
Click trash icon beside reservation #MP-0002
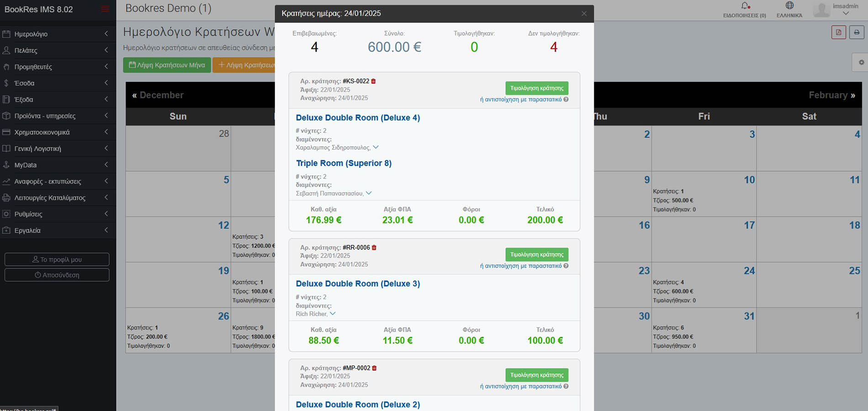(x=374, y=368)
